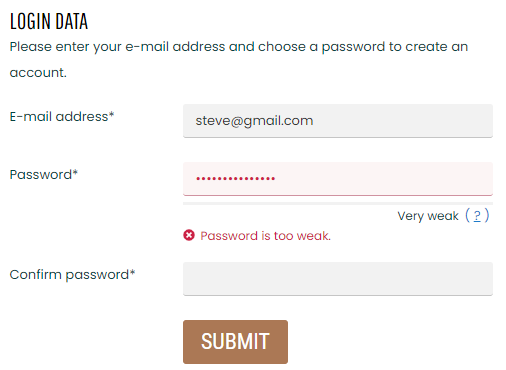Click the LOGIN DATA heading
The image size is (506, 370).
point(49,21)
